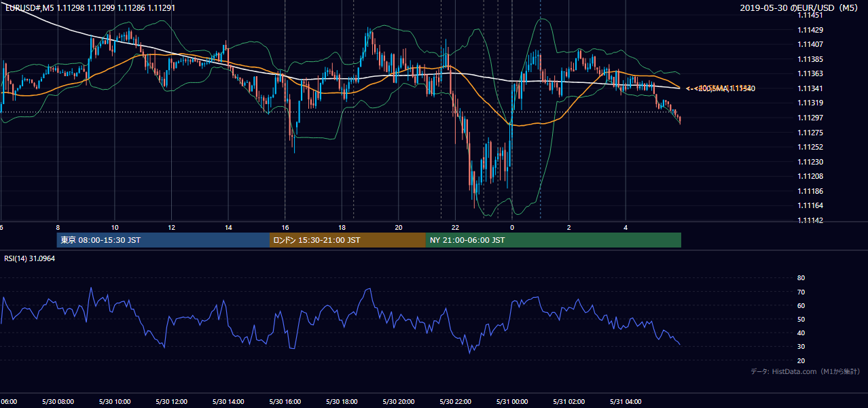Click price axis value 1.11275

tap(810, 133)
